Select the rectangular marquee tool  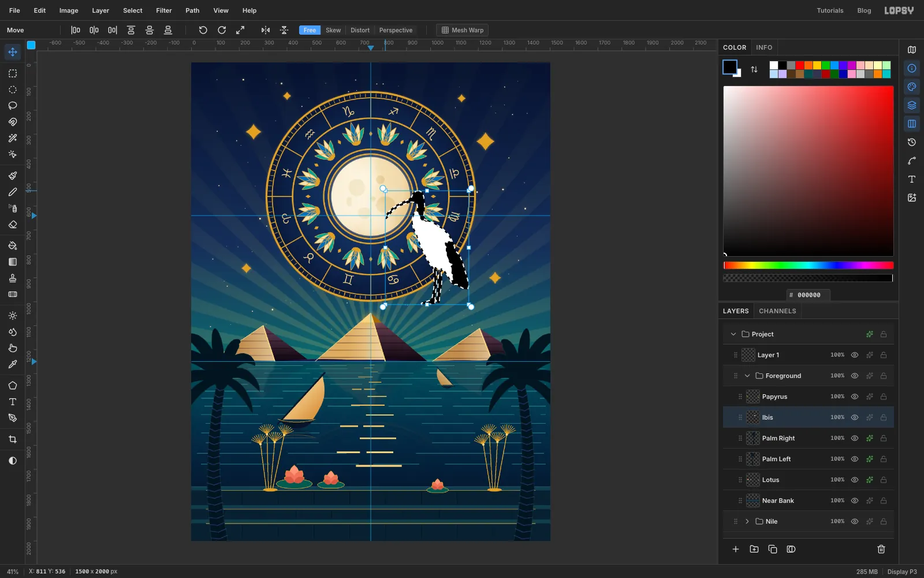(13, 73)
